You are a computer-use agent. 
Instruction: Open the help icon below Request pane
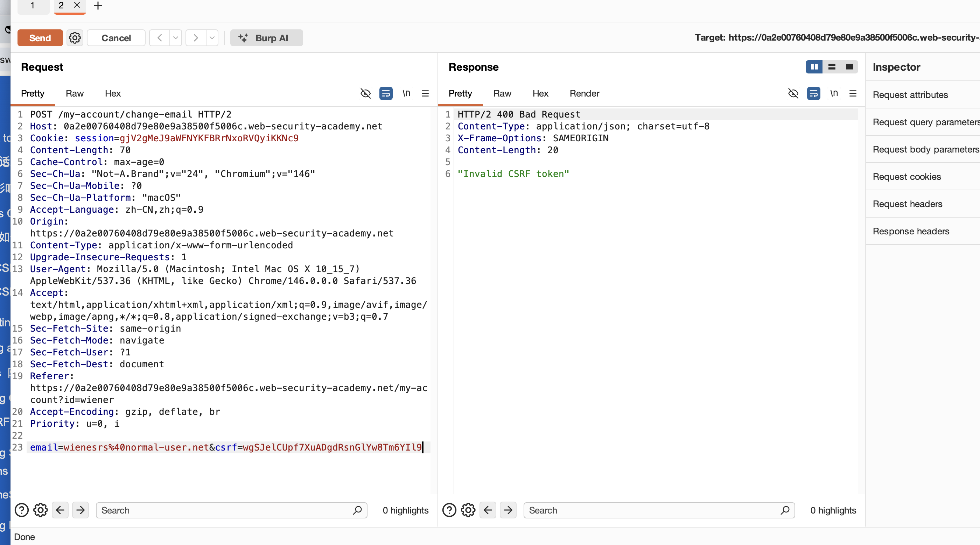22,510
